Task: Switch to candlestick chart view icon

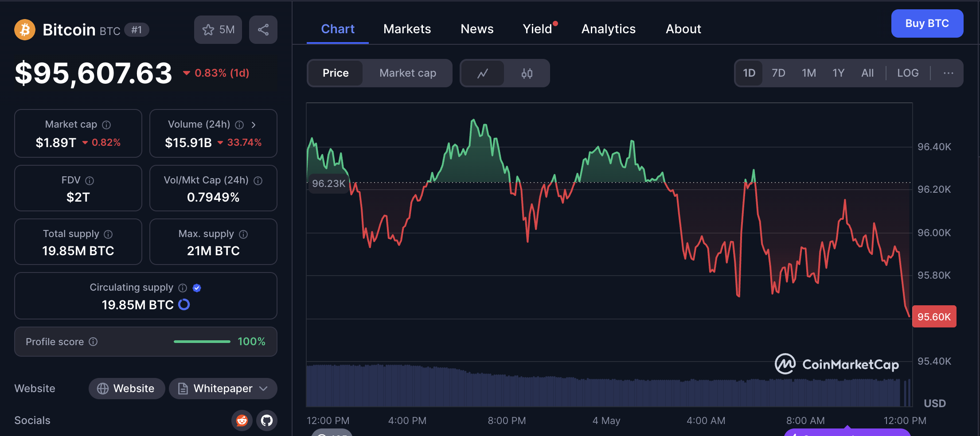Action: (527, 73)
